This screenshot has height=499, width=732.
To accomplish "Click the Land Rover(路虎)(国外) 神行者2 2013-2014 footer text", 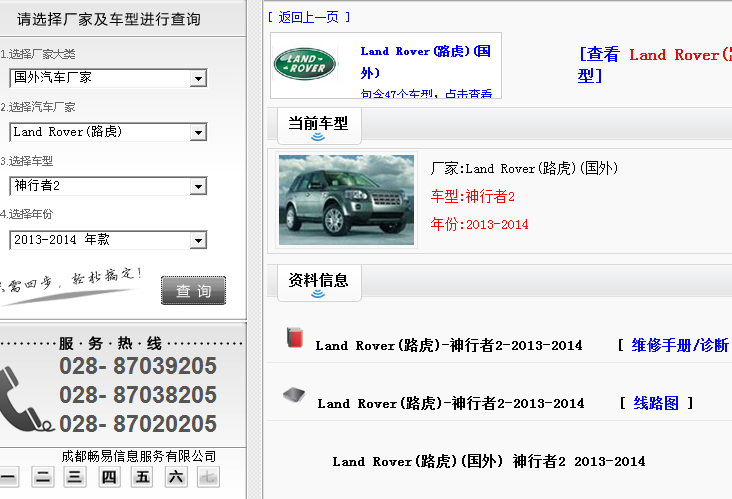I will [489, 462].
